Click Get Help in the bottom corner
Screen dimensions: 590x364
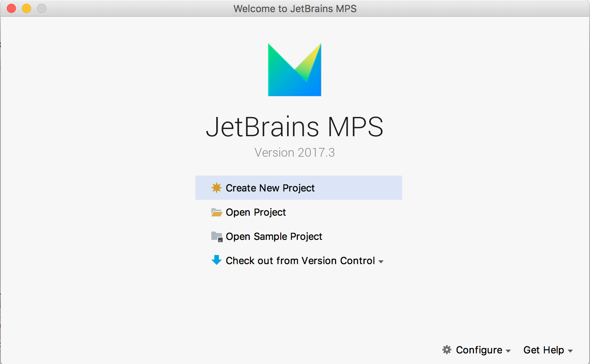pos(543,350)
